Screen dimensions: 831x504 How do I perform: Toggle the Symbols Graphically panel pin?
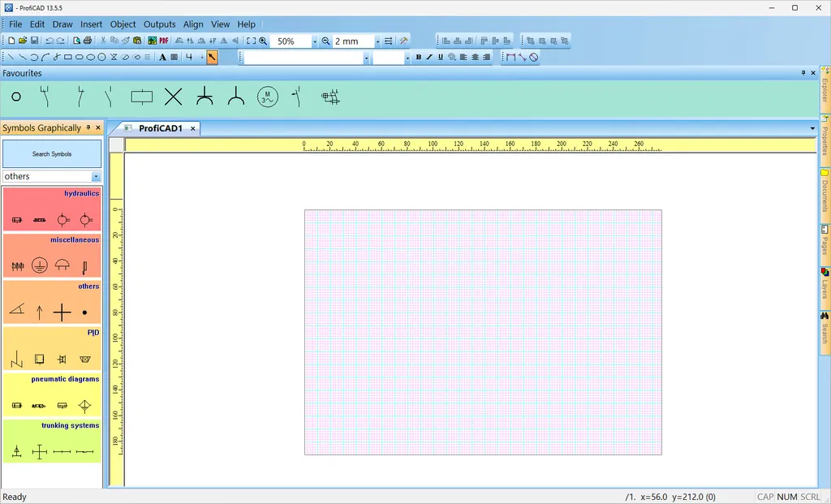88,127
